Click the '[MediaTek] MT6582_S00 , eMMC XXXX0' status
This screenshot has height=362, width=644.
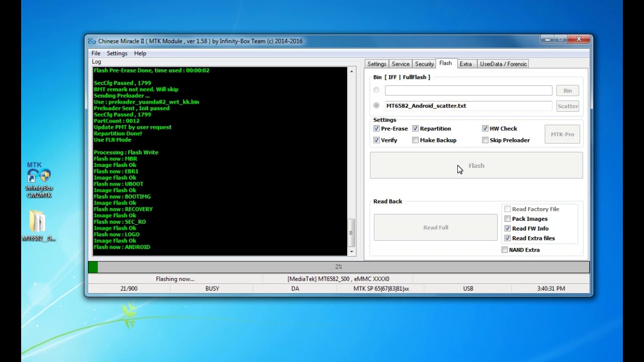338,279
